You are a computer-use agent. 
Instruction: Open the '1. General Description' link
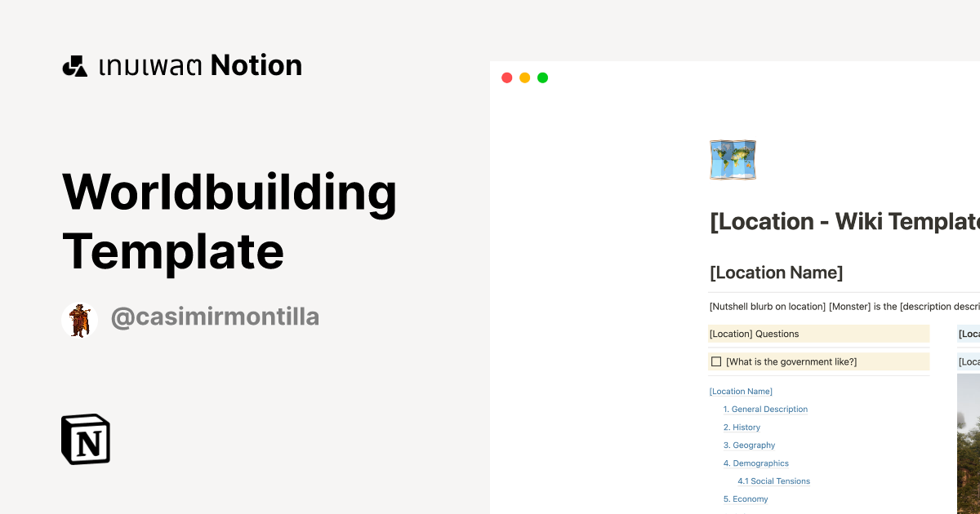[765, 409]
